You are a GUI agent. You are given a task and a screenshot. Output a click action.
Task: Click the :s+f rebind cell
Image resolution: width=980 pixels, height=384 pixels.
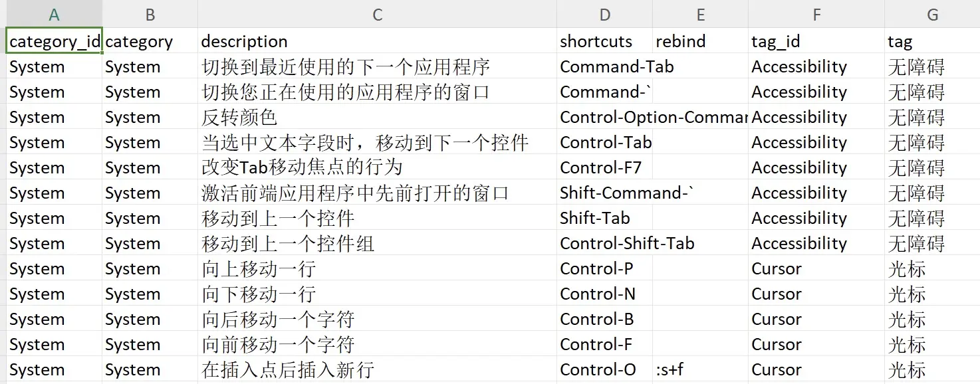[700, 369]
